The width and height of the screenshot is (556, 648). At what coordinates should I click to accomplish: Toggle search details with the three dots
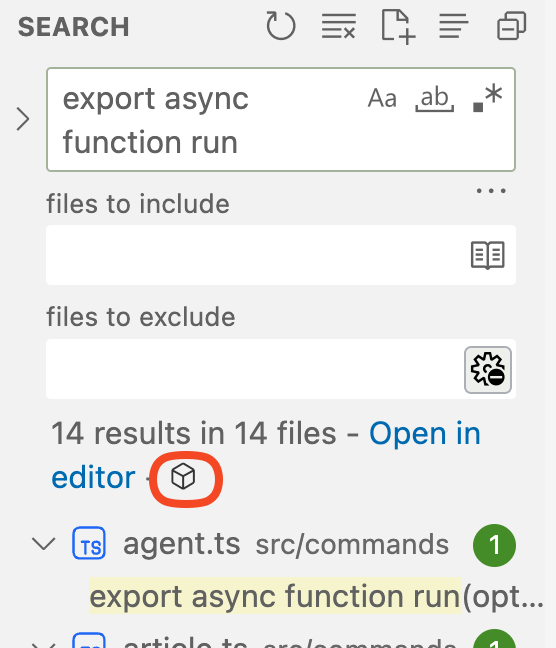[x=491, y=191]
